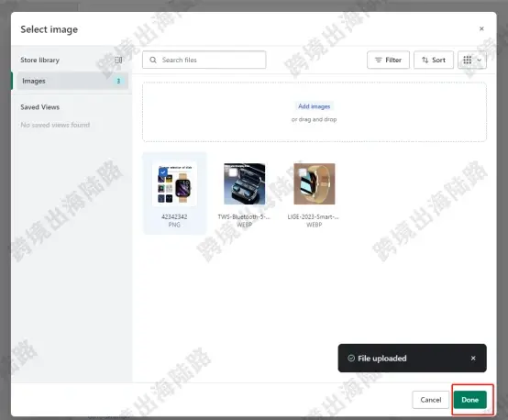Select the 42342342 PNG thumbnail
The width and height of the screenshot is (508, 420).
pyautogui.click(x=174, y=184)
